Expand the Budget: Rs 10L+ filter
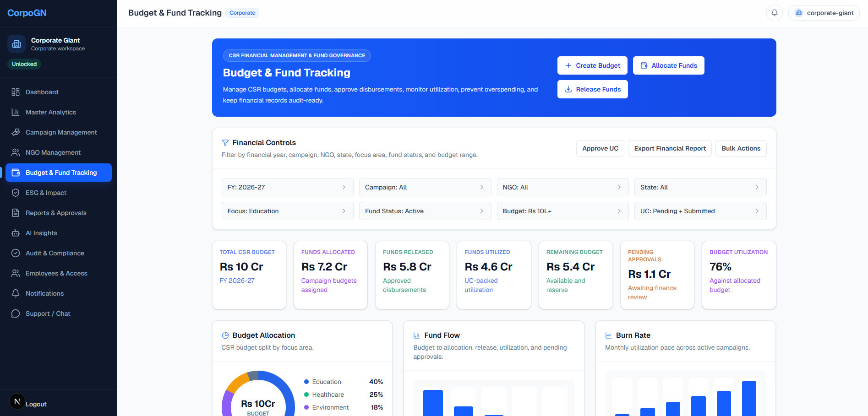Viewport: 868px width, 416px height. (x=563, y=211)
